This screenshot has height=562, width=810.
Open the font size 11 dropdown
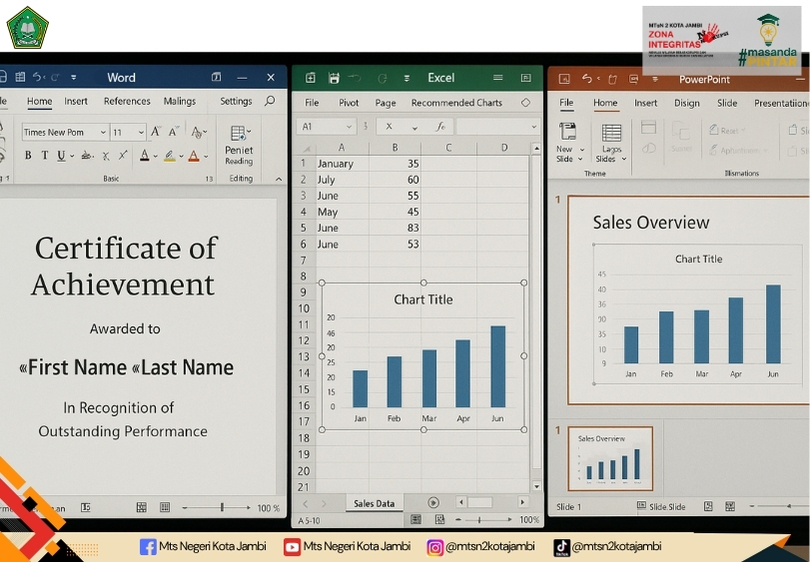tap(141, 132)
